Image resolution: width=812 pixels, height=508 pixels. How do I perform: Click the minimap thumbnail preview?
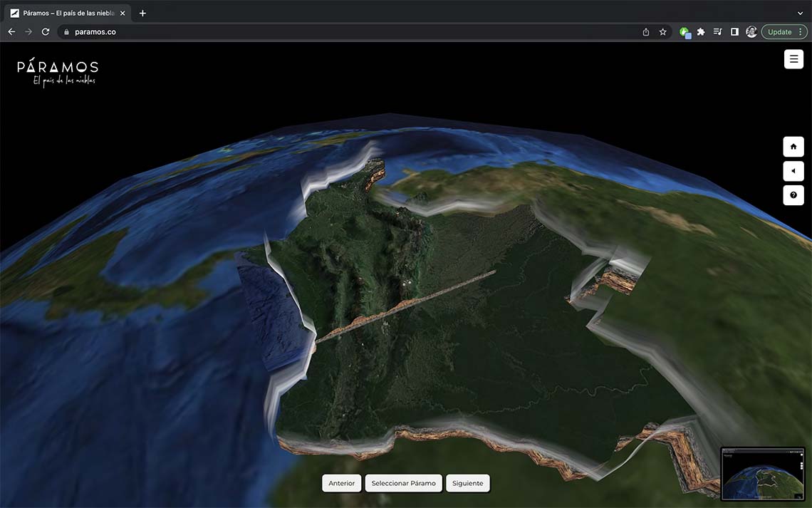763,474
